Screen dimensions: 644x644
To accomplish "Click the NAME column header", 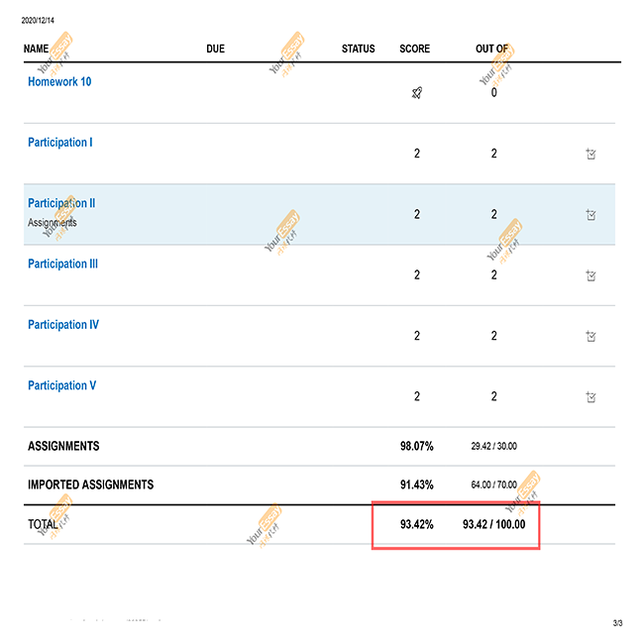I will (x=37, y=49).
